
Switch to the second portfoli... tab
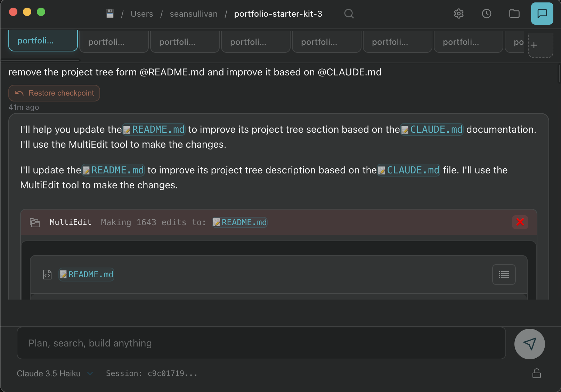[x=114, y=42]
